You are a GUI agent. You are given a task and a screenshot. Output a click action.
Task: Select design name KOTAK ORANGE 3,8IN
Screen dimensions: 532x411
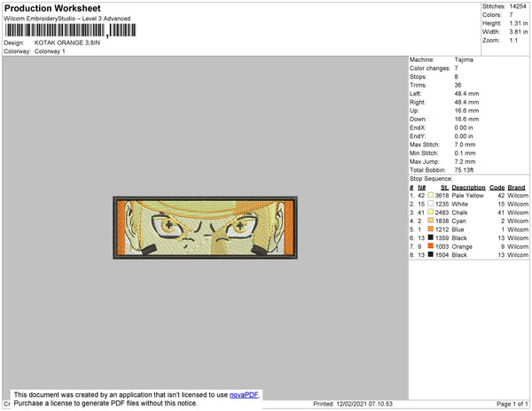click(67, 43)
